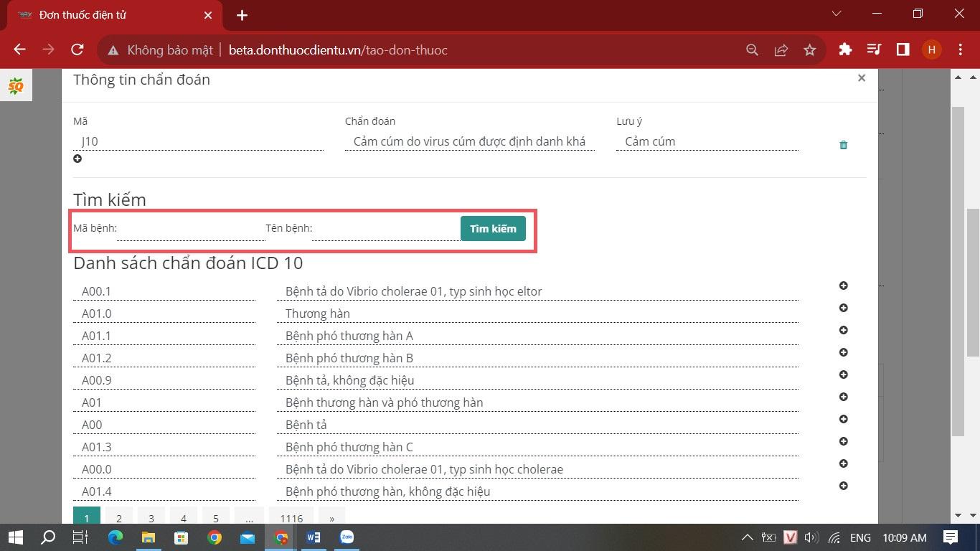This screenshot has width=980, height=551.
Task: Open Microsoft Edge from taskbar
Action: tap(116, 537)
